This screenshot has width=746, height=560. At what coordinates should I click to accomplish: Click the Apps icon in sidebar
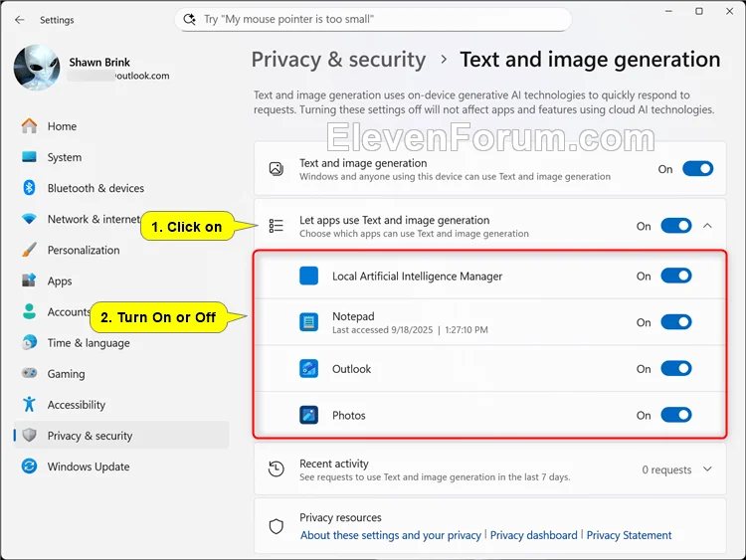[x=29, y=280]
